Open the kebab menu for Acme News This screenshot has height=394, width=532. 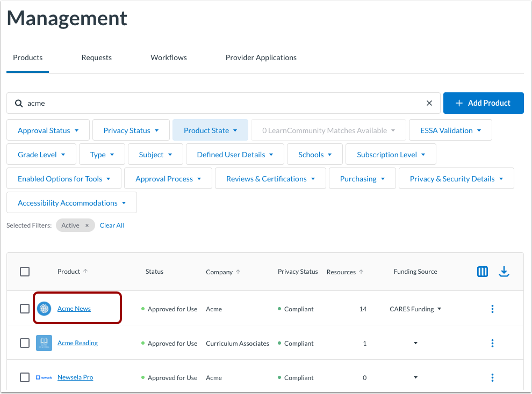point(492,309)
